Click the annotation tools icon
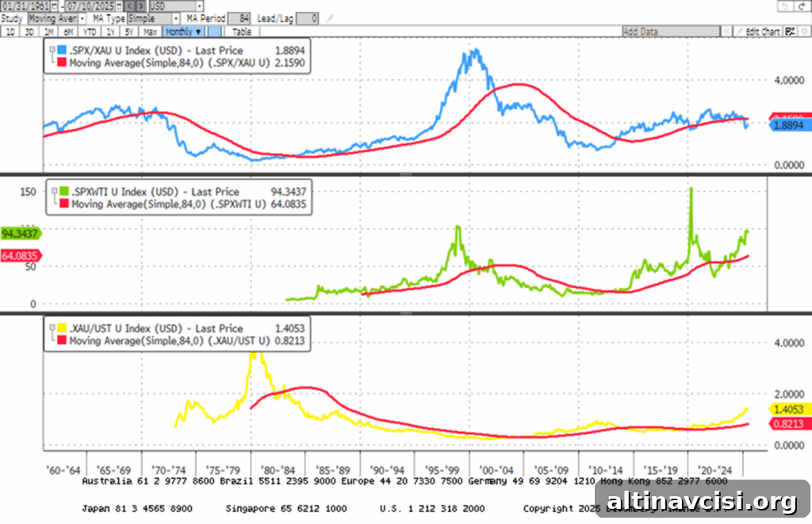Image resolution: width=812 pixels, height=524 pixels. (x=791, y=32)
